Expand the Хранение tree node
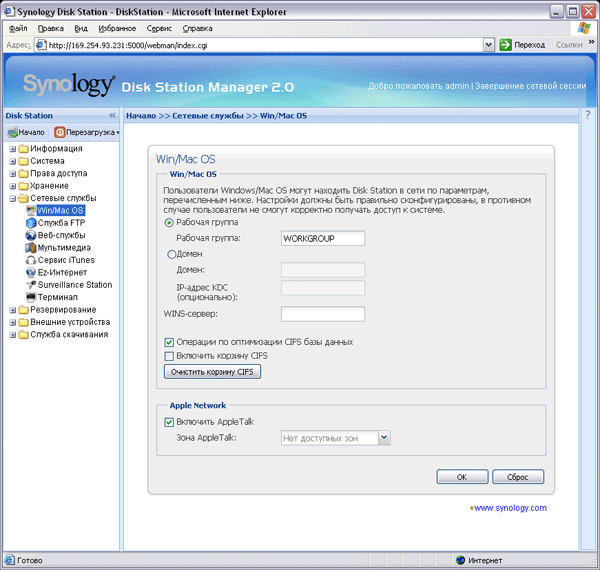Screen dimensions: 600x570 (13, 186)
